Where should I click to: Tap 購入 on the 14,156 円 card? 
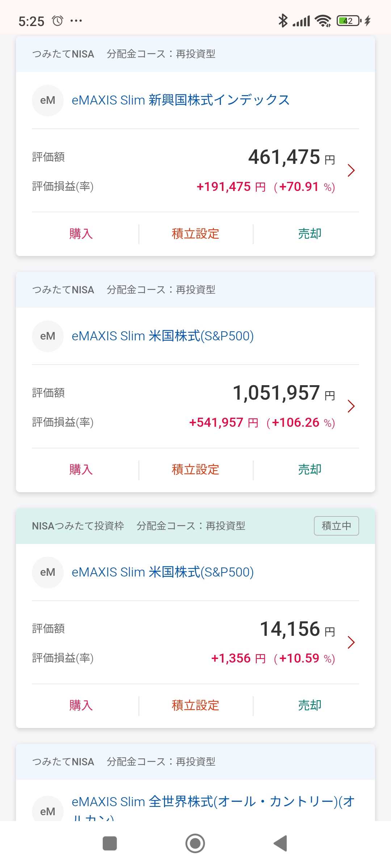click(x=81, y=705)
